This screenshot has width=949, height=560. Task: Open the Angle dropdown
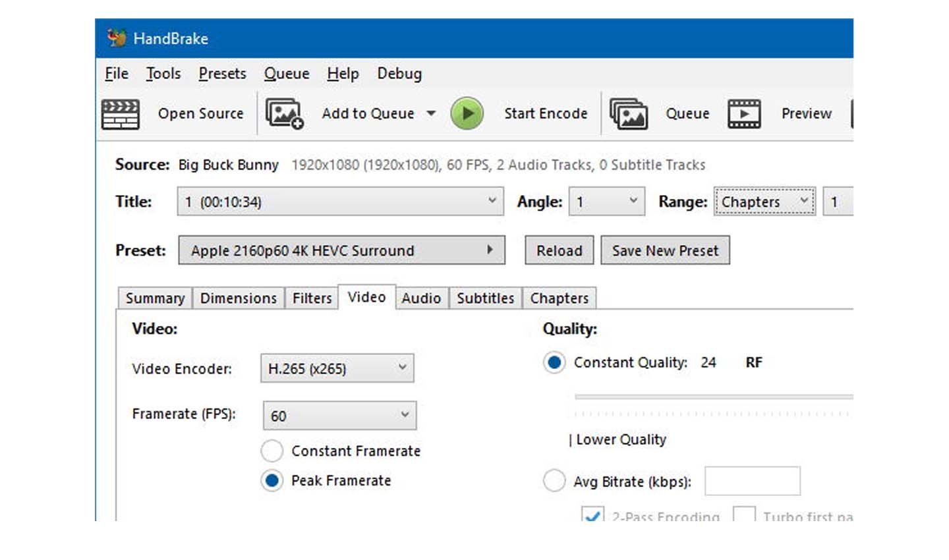[x=607, y=202]
